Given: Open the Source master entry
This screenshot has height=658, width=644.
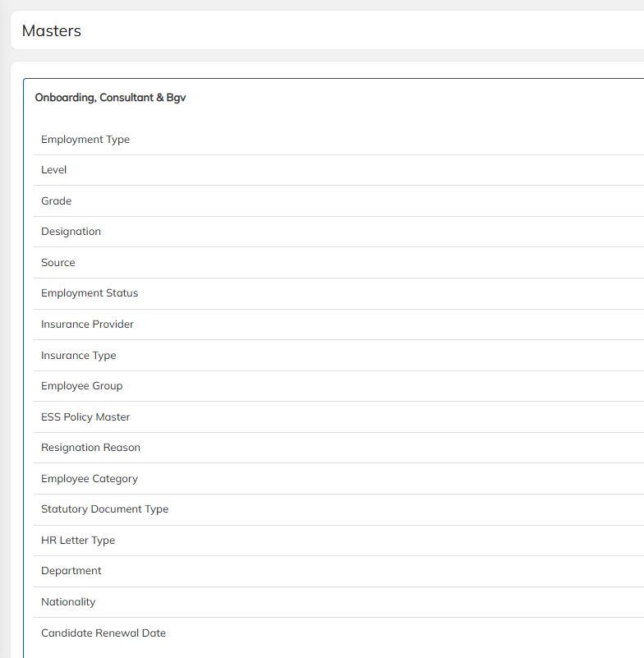Looking at the screenshot, I should click(x=58, y=263).
